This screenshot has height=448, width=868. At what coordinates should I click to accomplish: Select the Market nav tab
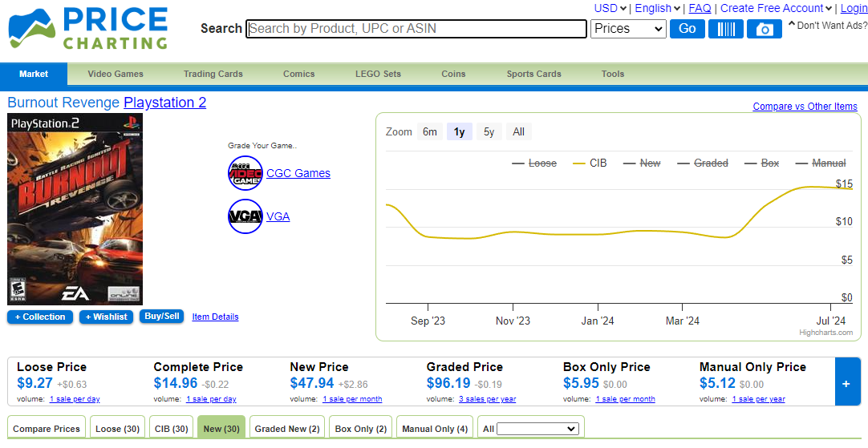34,74
